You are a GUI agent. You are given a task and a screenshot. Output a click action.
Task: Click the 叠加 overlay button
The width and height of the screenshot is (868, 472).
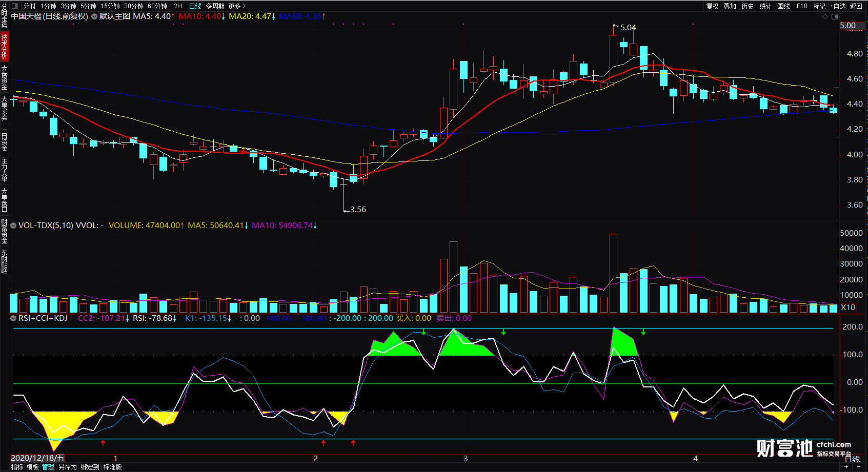click(x=730, y=6)
